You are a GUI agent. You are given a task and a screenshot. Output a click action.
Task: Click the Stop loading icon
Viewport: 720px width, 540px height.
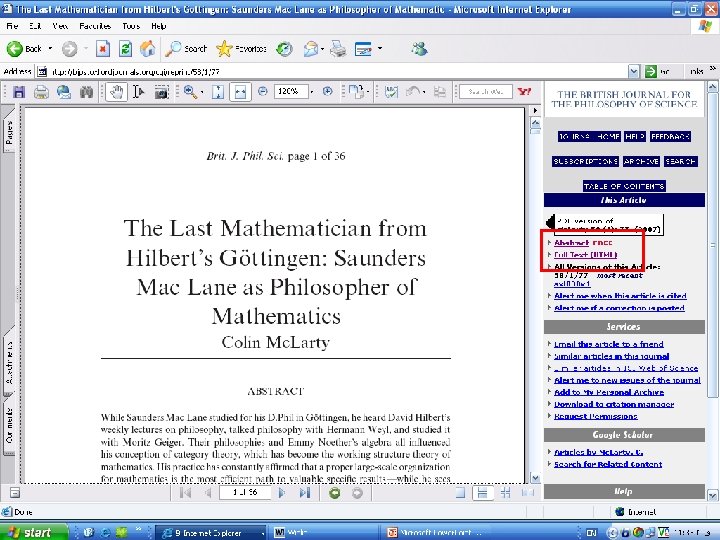click(x=105, y=48)
